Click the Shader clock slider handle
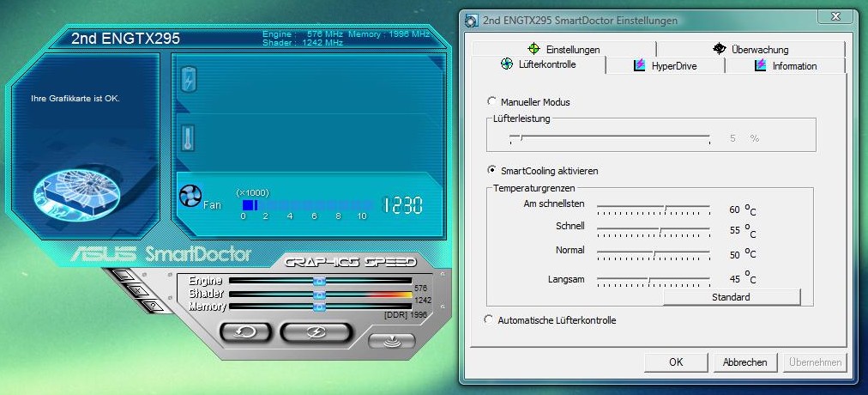The height and width of the screenshot is (395, 868). click(319, 295)
